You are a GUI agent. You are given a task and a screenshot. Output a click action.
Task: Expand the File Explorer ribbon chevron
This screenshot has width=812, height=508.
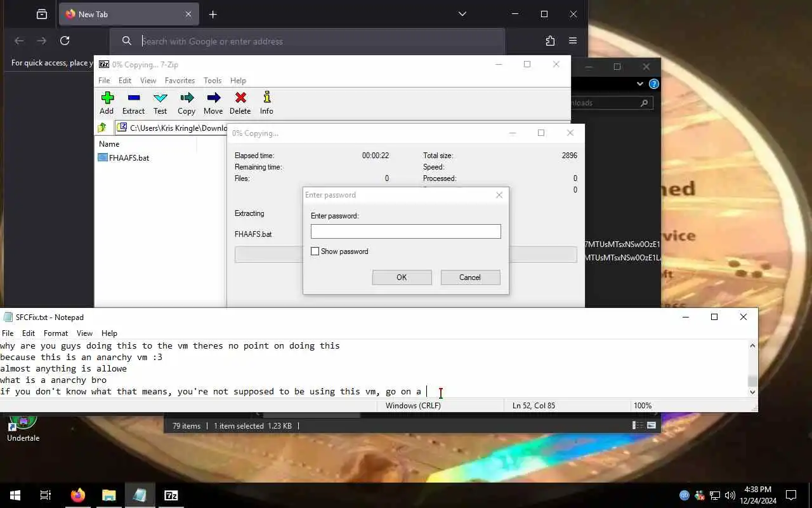pyautogui.click(x=639, y=84)
